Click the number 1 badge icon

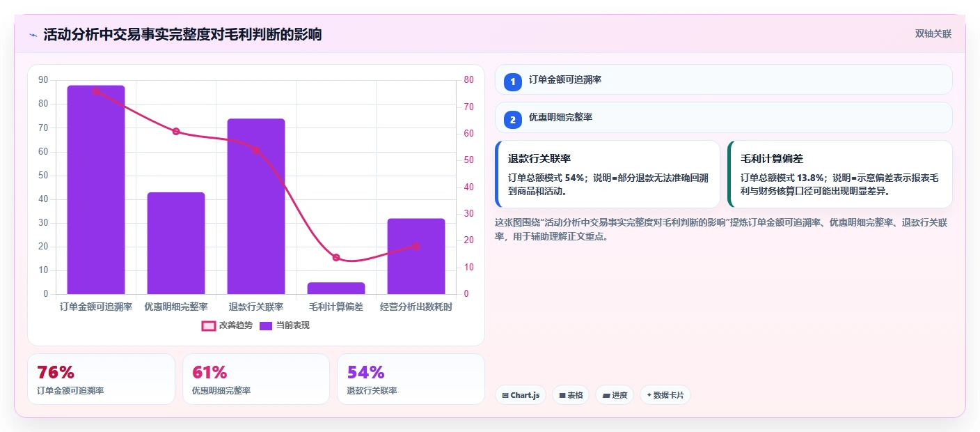(x=513, y=82)
